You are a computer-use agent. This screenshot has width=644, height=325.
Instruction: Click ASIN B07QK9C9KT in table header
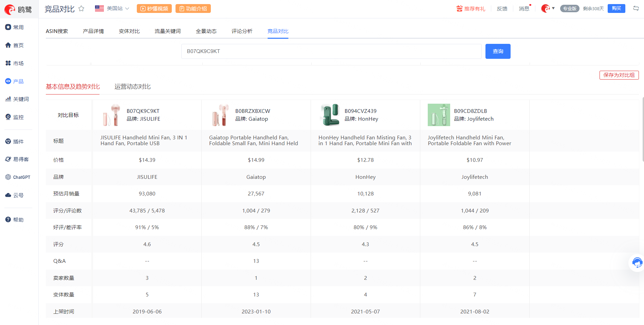(143, 111)
